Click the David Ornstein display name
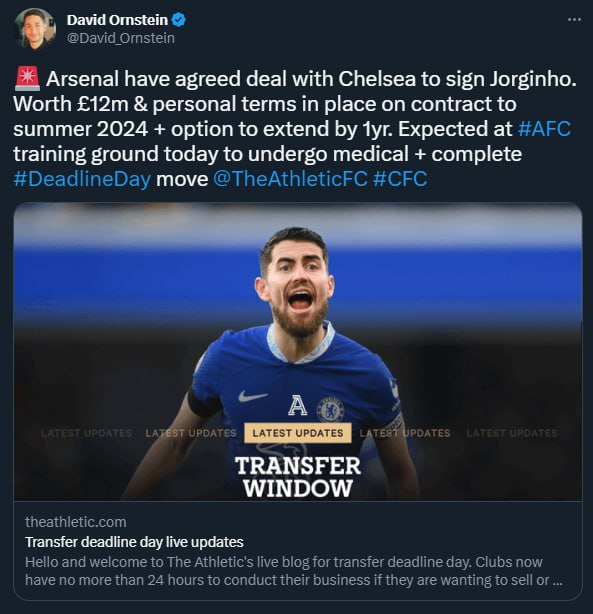This screenshot has height=614, width=593. pyautogui.click(x=117, y=20)
